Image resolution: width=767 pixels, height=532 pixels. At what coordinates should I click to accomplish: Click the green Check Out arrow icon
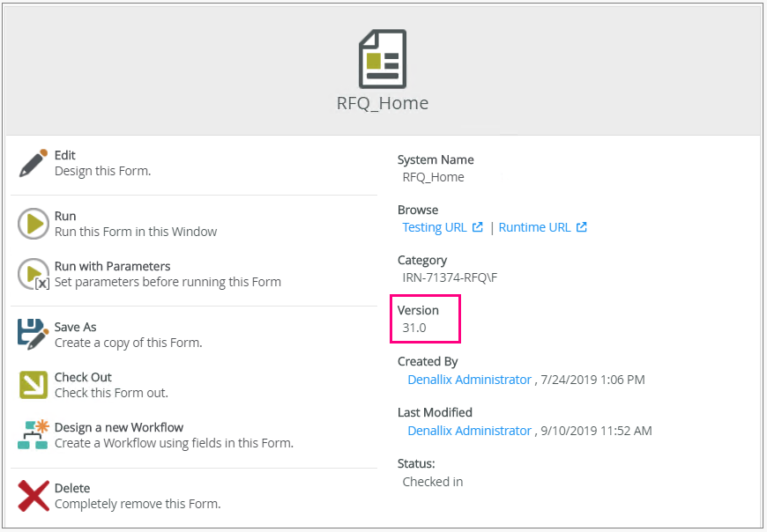(33, 385)
